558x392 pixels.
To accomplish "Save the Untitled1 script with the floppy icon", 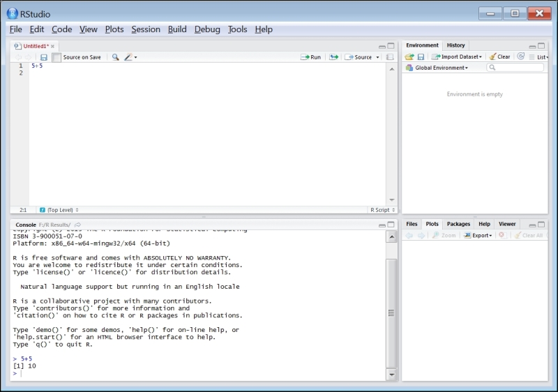I will point(44,57).
